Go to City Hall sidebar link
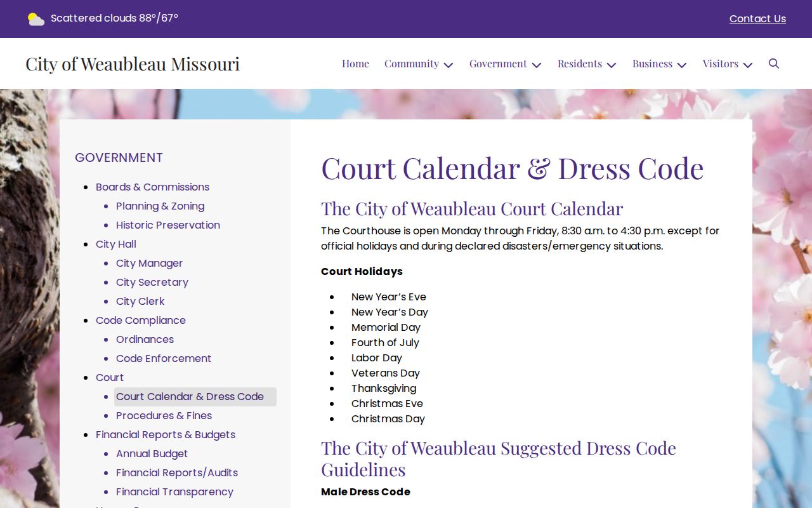812x508 pixels. (116, 244)
